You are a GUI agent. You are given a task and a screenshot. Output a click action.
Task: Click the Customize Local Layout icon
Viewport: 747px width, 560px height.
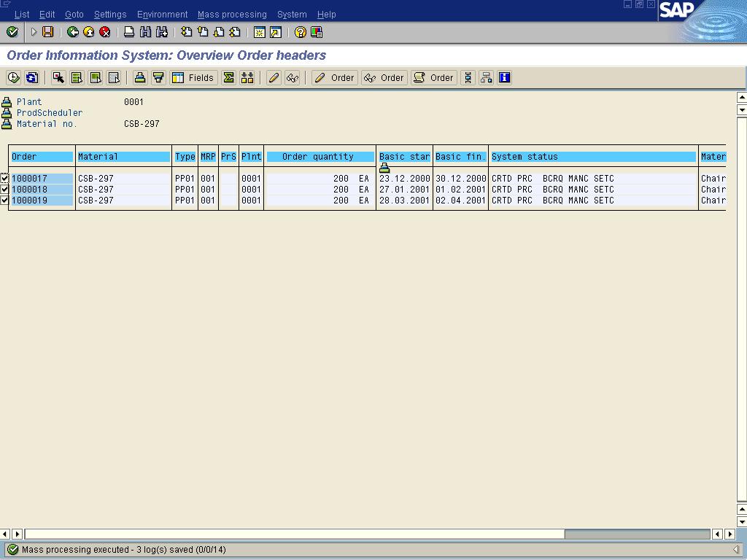[x=317, y=32]
